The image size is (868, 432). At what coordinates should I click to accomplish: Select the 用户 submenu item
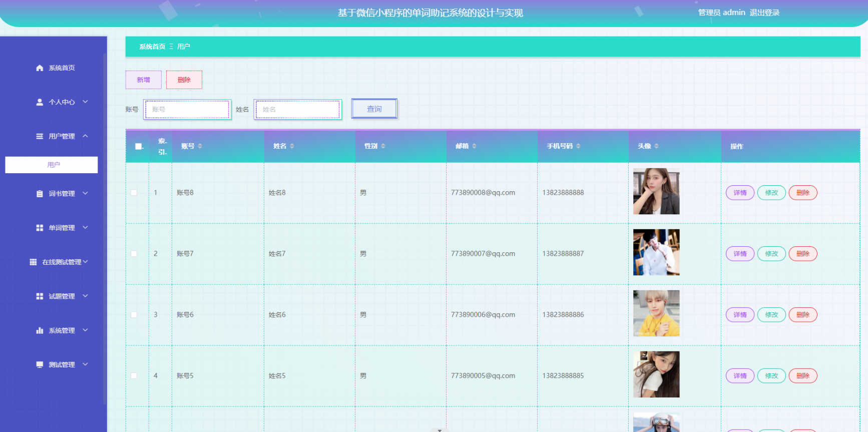coord(52,165)
